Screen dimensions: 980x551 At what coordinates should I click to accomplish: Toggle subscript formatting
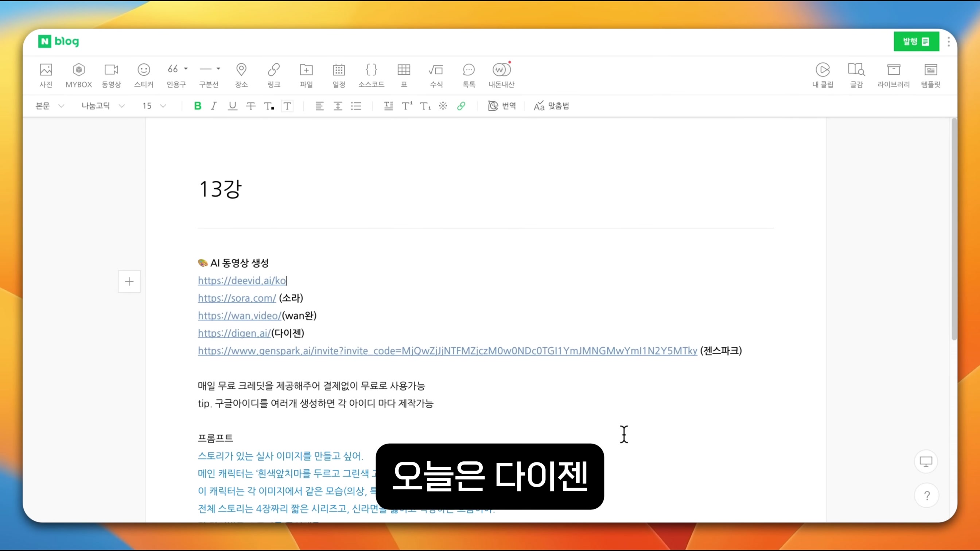(x=425, y=106)
